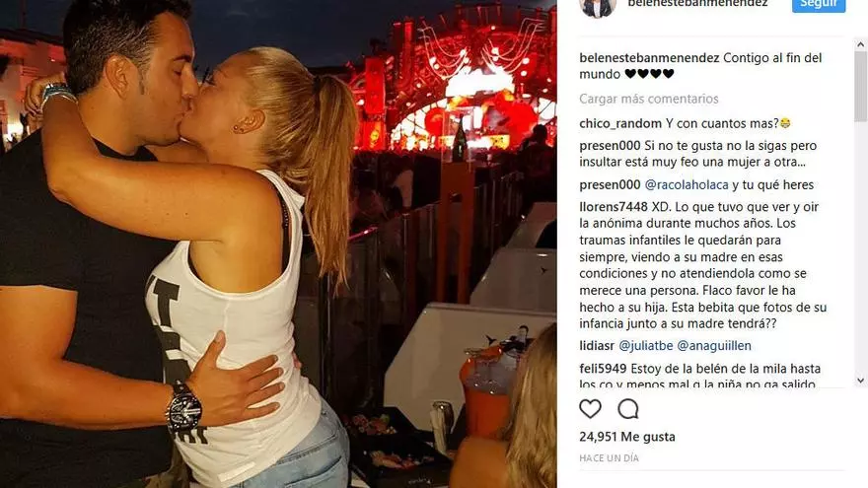This screenshot has height=488, width=868.
Task: Click the HACE UN DÍA timestamp
Action: pos(609,458)
